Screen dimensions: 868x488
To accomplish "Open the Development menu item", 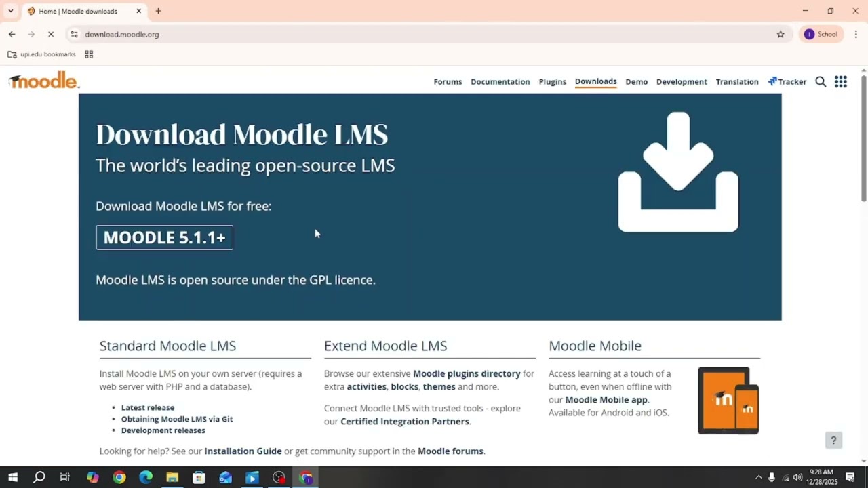I will point(682,81).
